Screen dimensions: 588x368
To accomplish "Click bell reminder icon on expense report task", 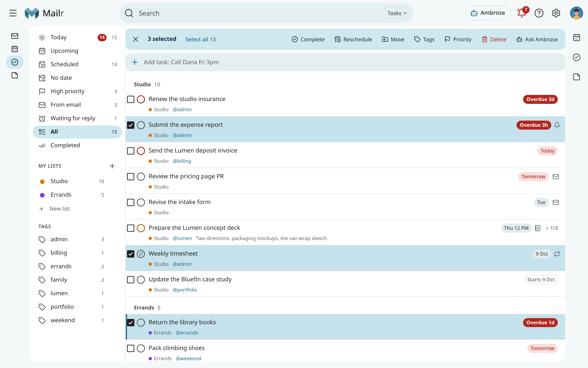I will point(557,125).
